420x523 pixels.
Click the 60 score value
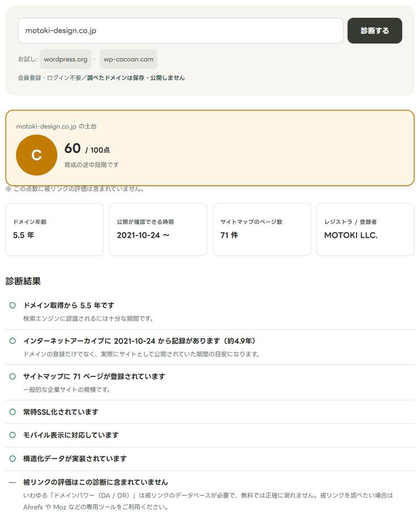(72, 148)
